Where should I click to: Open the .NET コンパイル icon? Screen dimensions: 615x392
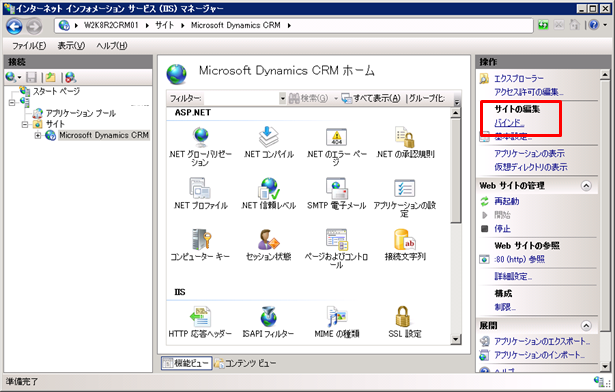(268, 143)
